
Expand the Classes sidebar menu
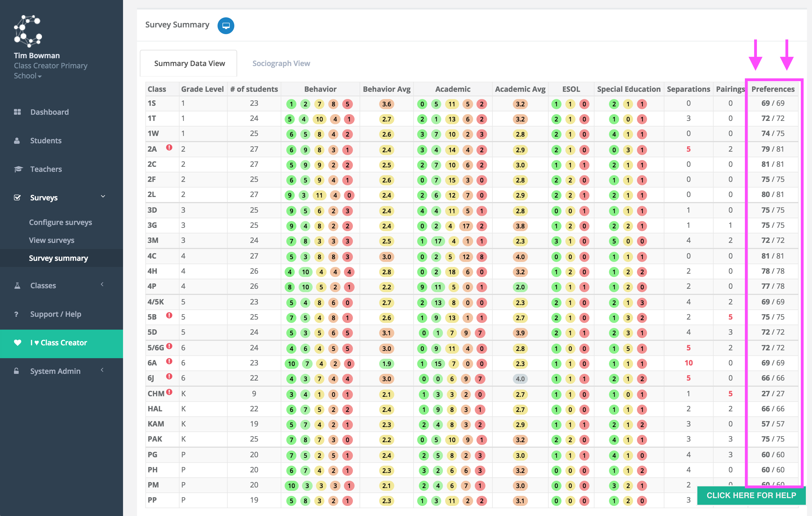102,285
